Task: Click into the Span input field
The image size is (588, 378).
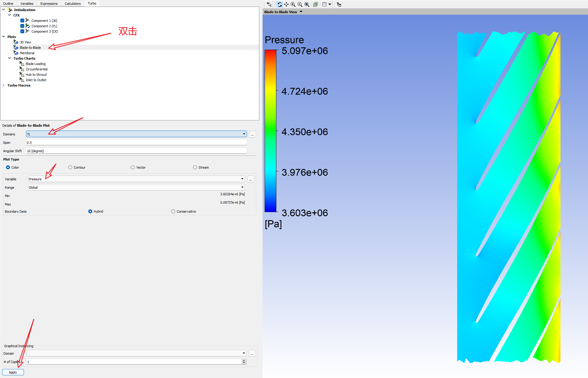Action: (x=136, y=143)
